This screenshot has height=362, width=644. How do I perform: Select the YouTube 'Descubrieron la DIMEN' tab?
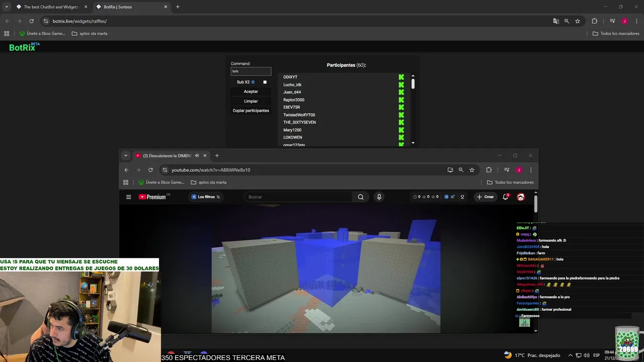[x=166, y=156]
